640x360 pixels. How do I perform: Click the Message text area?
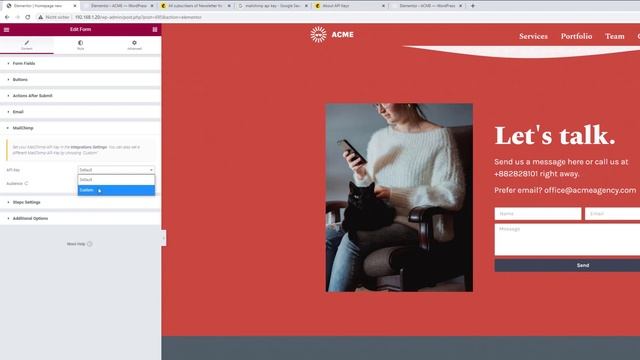pyautogui.click(x=567, y=240)
